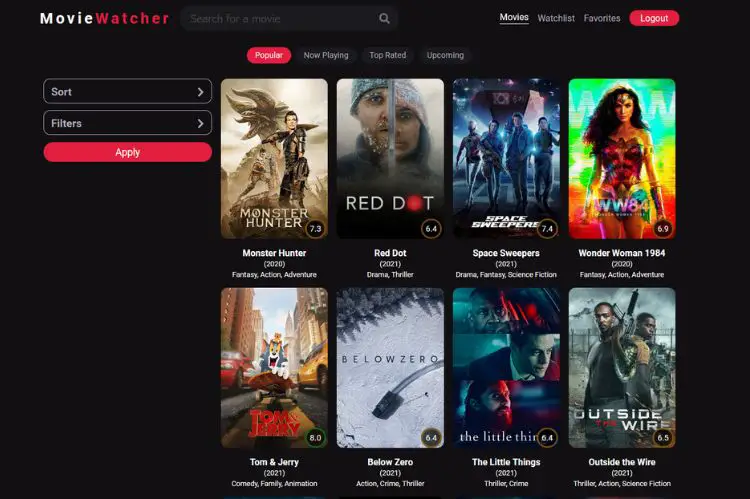
Task: Click "Thriller, Action, Science Fiction" genres text
Action: [x=622, y=484]
